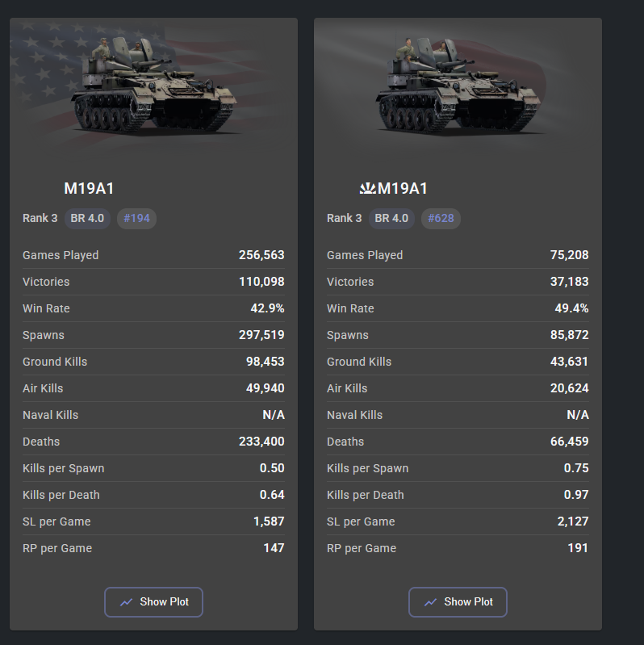Click Win Rate value 49.4%
The height and width of the screenshot is (645, 644).
(571, 308)
